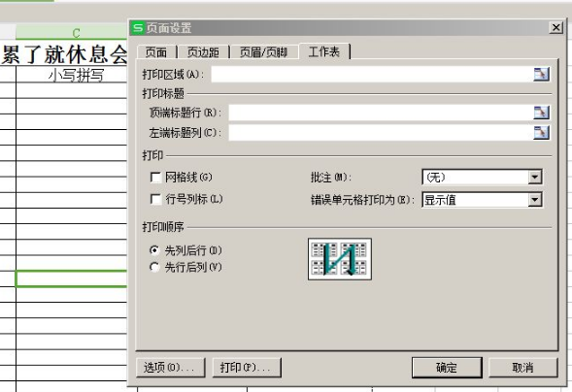Image resolution: width=572 pixels, height=392 pixels.
Task: Click the 打印 print button
Action: [x=247, y=367]
